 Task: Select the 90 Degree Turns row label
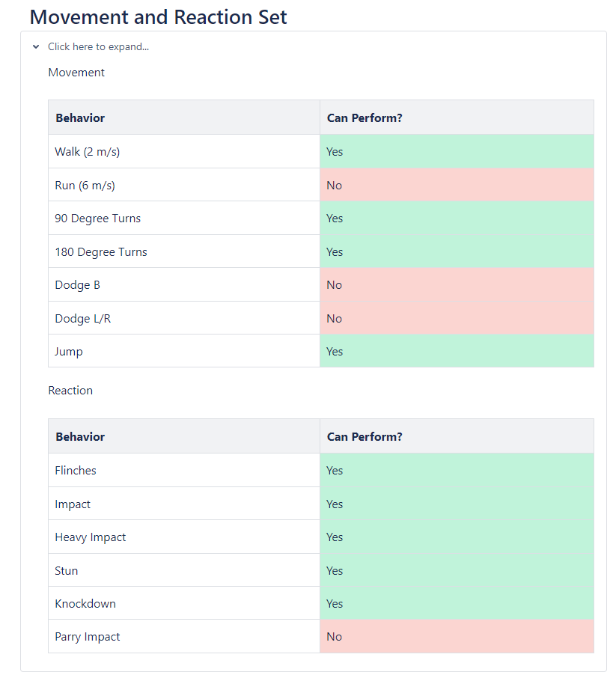[x=98, y=219]
